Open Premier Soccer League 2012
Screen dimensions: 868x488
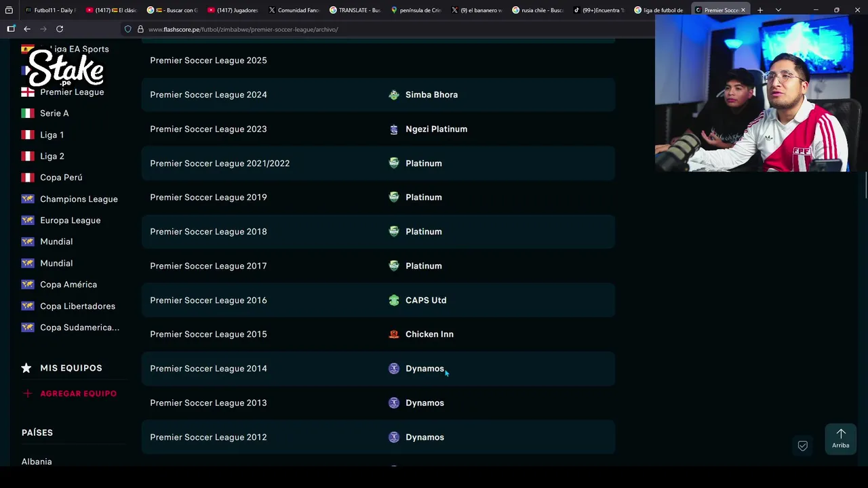tap(208, 437)
